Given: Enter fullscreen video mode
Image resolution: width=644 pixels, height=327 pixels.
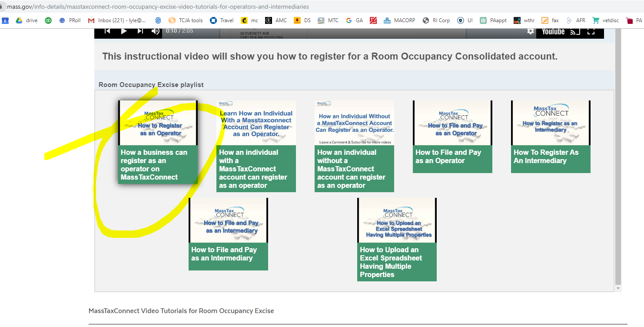Looking at the screenshot, I should [x=591, y=31].
